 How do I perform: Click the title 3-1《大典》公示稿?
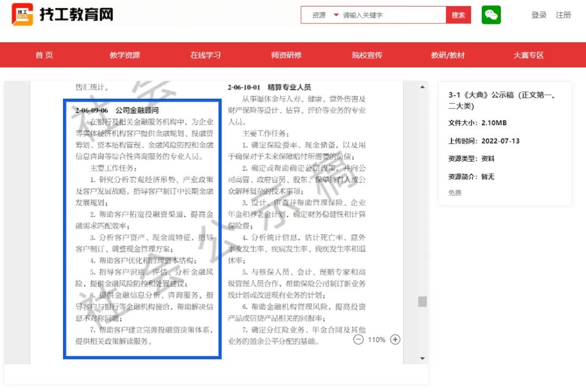click(x=502, y=100)
